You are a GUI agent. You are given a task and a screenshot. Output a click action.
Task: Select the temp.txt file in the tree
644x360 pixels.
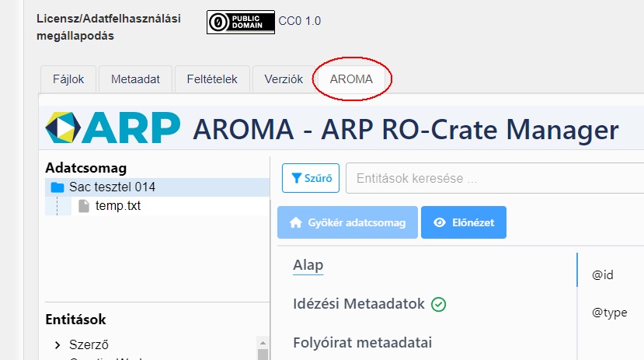tap(118, 205)
